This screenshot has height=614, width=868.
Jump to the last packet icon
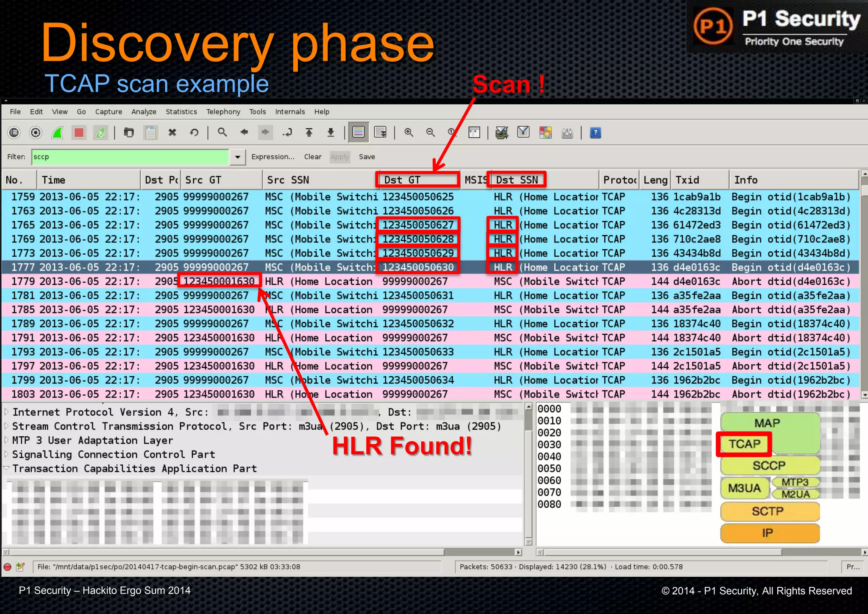[x=331, y=133]
